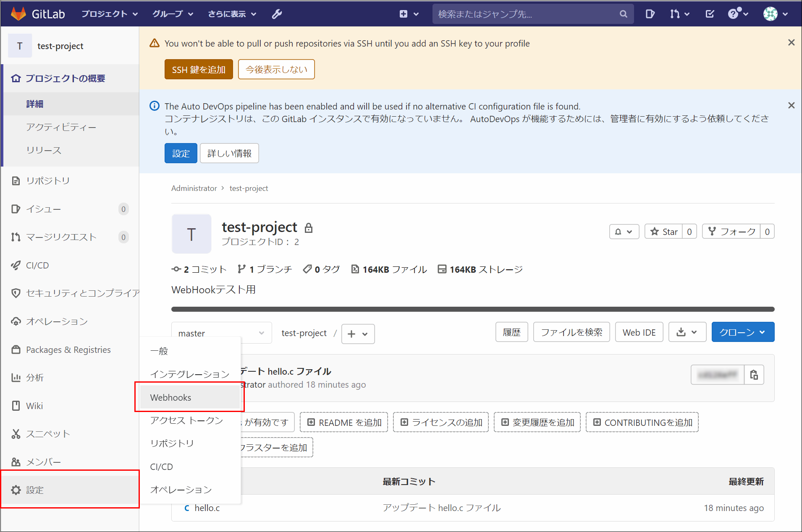Viewport: 802px width, 532px height.
Task: Select リポジトリ in settings flyout
Action: point(190,443)
